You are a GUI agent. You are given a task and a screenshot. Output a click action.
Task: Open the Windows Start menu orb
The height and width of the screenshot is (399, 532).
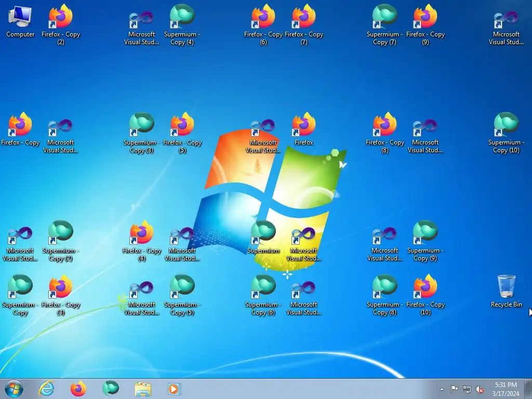tap(14, 389)
